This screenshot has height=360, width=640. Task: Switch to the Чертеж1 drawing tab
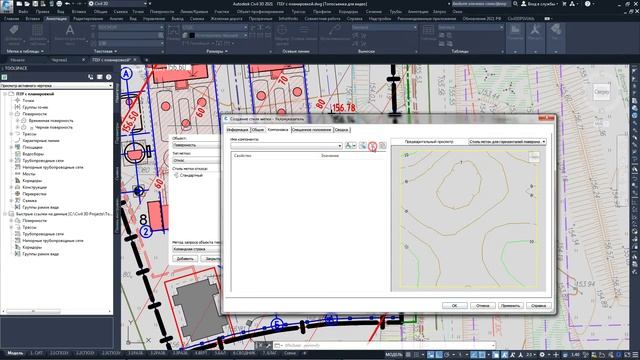pos(60,60)
